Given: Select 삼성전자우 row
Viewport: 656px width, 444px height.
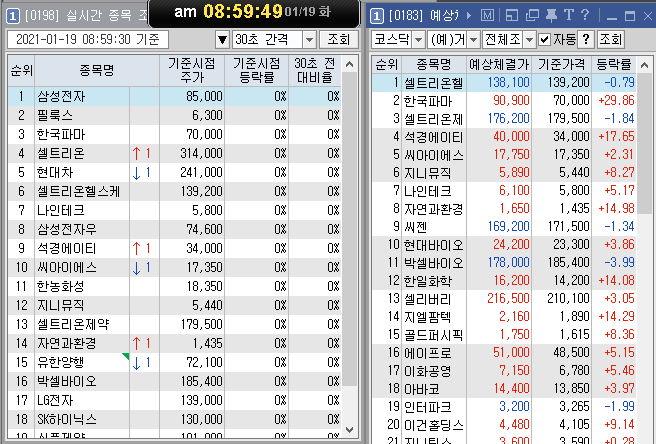Looking at the screenshot, I should coord(174,229).
